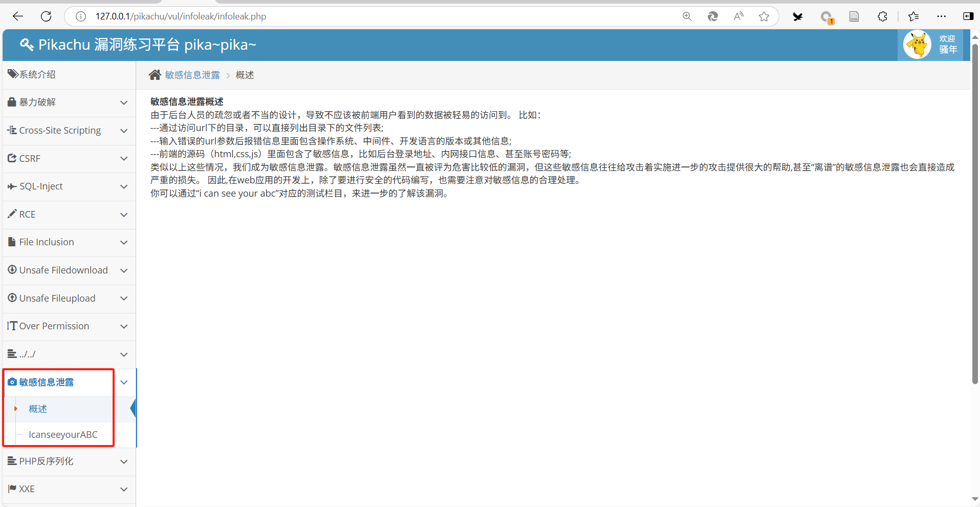View site information icon in address bar
Screen dimensions: 980x507
click(81, 16)
